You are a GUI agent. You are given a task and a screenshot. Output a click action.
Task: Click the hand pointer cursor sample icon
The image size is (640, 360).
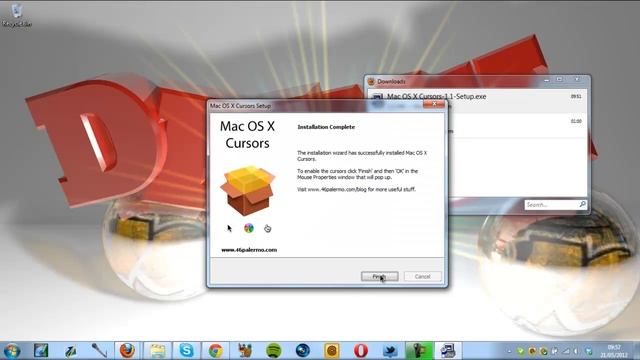[x=267, y=228]
